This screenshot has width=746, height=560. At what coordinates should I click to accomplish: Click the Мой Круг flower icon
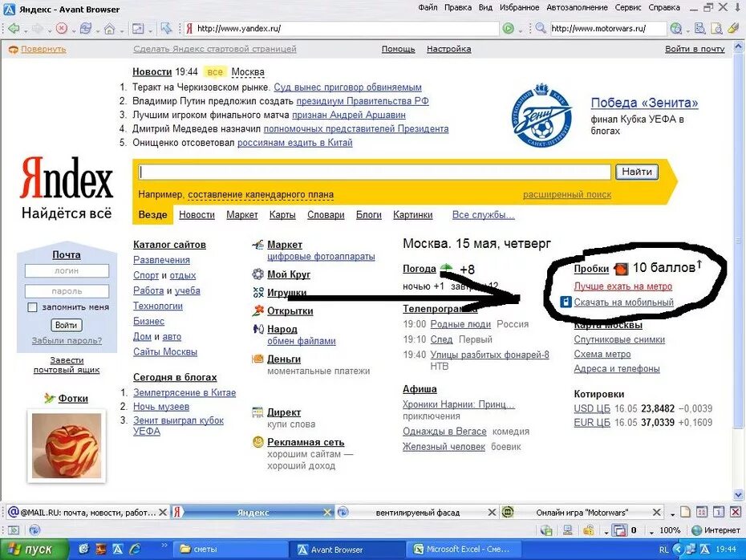point(257,274)
